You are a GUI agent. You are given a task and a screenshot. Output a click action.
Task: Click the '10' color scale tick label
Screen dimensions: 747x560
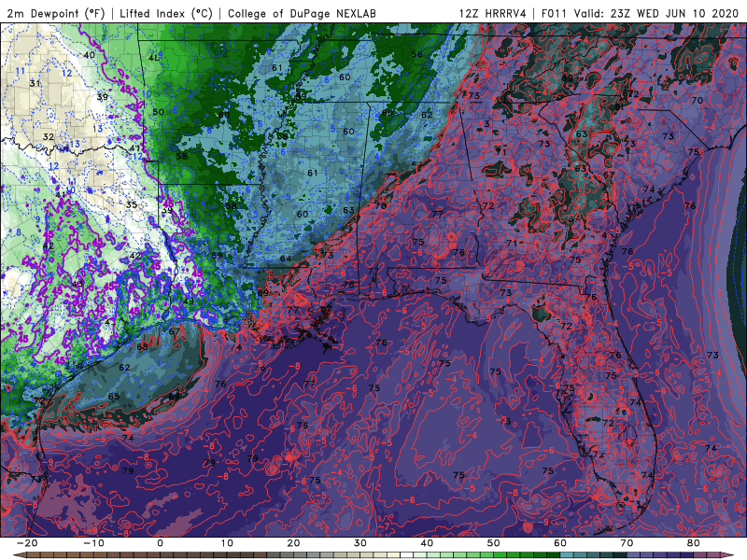(x=227, y=543)
